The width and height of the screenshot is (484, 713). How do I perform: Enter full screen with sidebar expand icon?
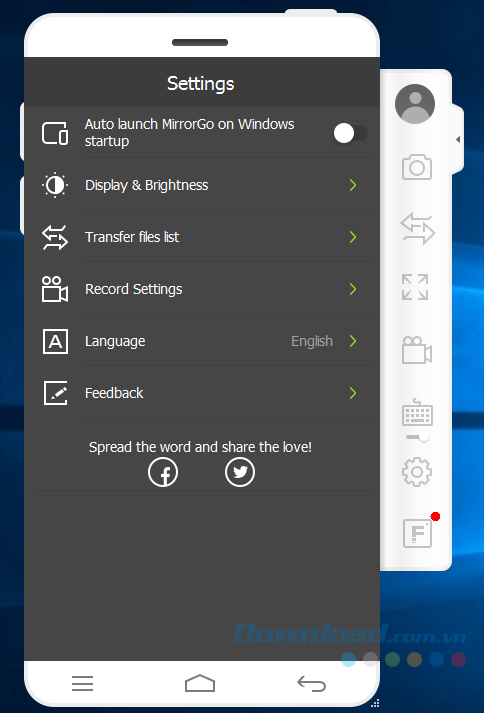415,287
